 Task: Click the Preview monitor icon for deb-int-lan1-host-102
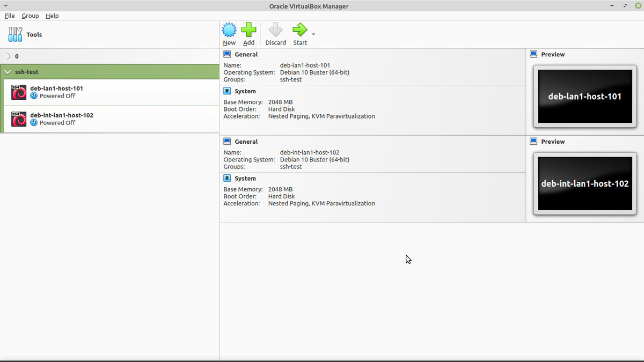533,142
